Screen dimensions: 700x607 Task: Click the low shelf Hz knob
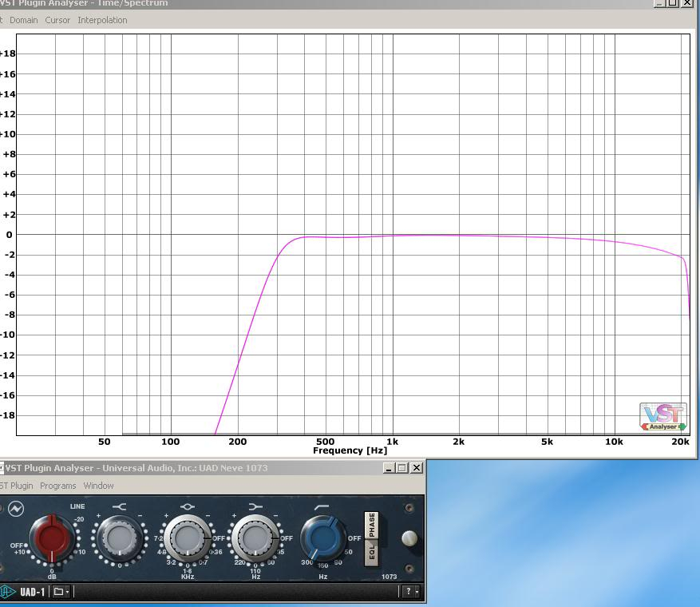click(255, 539)
